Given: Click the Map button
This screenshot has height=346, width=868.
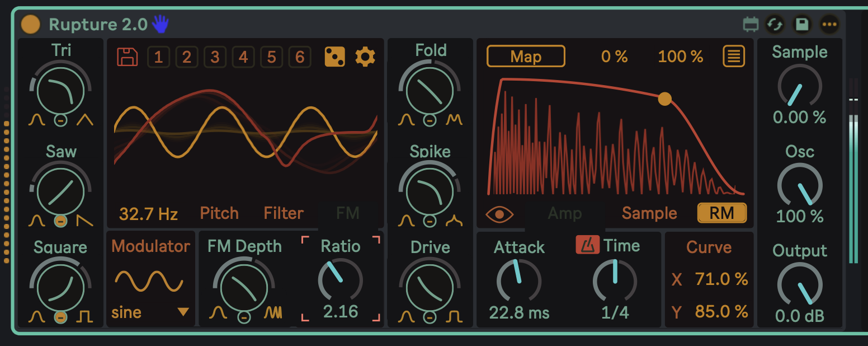Looking at the screenshot, I should coord(526,57).
